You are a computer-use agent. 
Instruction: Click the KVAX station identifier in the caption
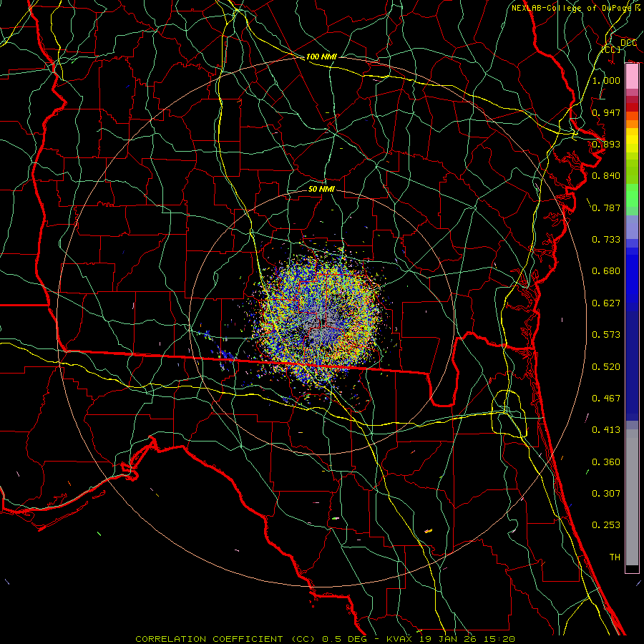tap(399, 639)
